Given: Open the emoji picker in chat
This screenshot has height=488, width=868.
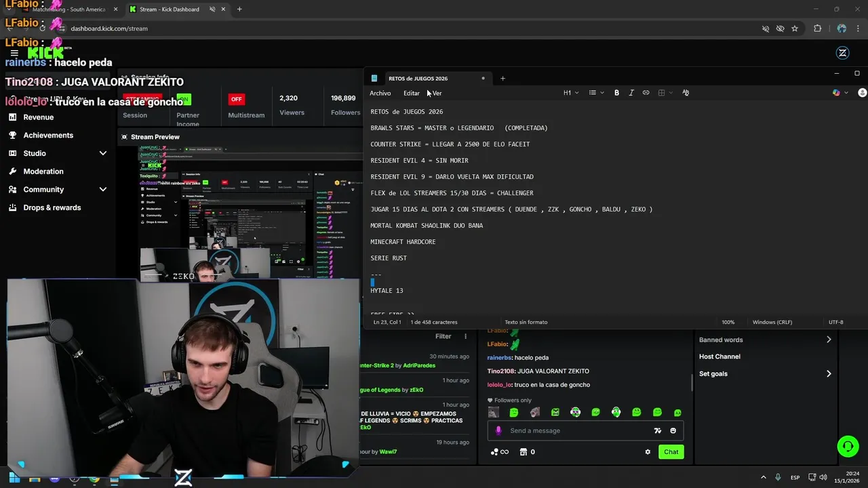Looking at the screenshot, I should tap(673, 430).
